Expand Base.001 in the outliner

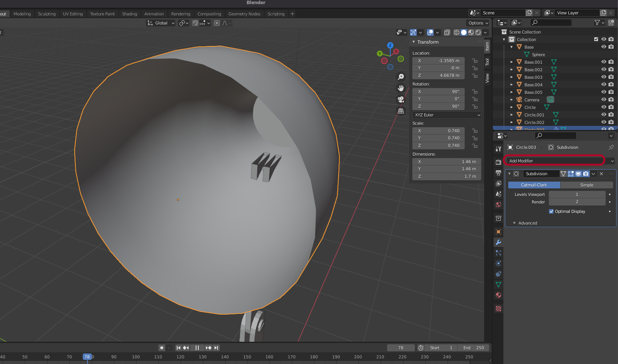[511, 62]
